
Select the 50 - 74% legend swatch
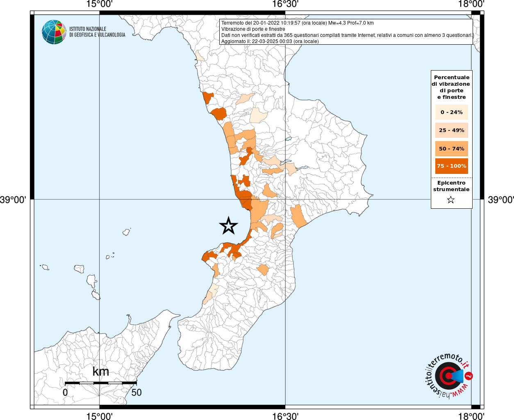452,148
